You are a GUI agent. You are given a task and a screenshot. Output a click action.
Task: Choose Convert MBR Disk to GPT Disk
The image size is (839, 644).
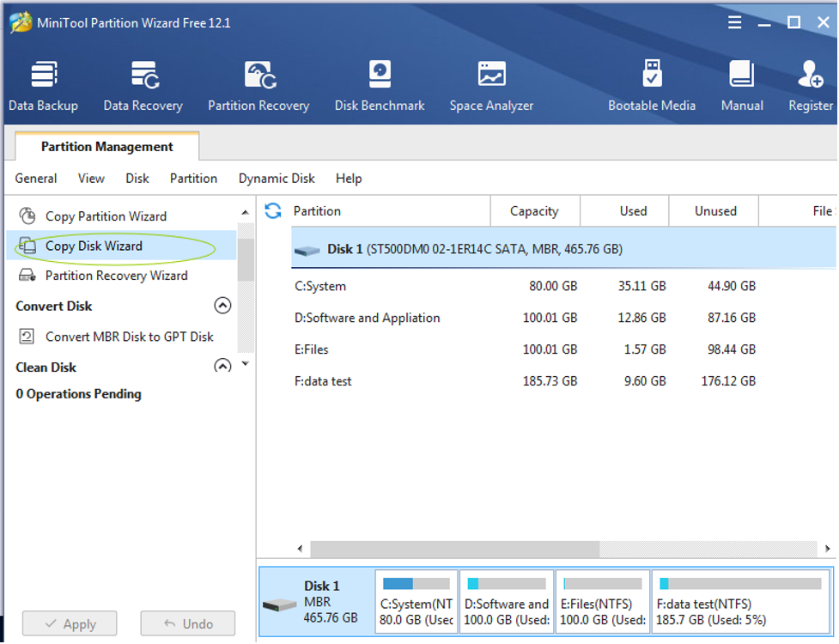pyautogui.click(x=130, y=337)
